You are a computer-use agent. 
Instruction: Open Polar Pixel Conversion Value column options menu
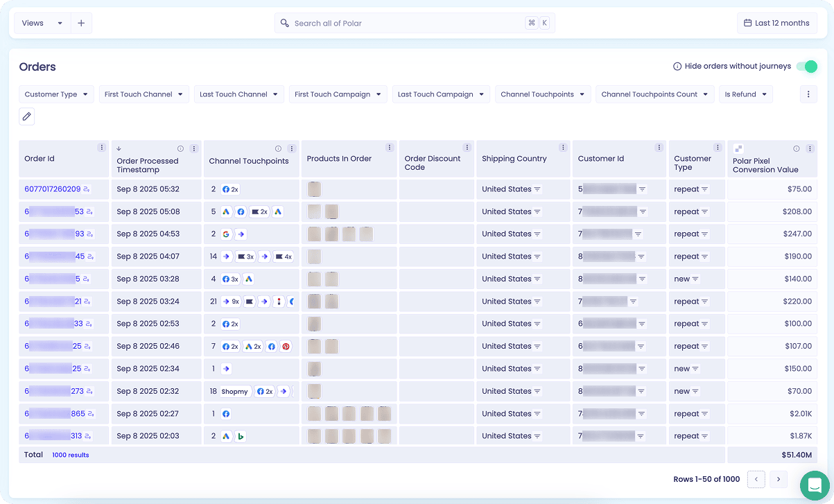(810, 148)
